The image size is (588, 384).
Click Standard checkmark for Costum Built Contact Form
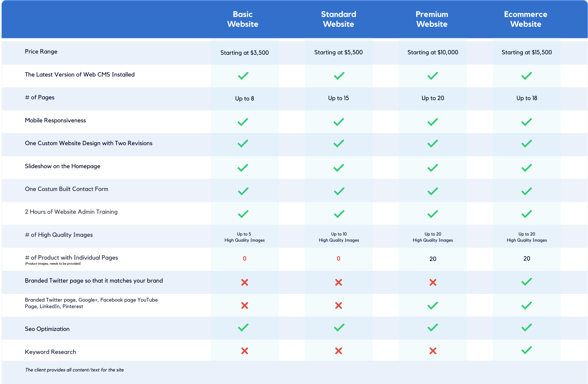(x=339, y=191)
